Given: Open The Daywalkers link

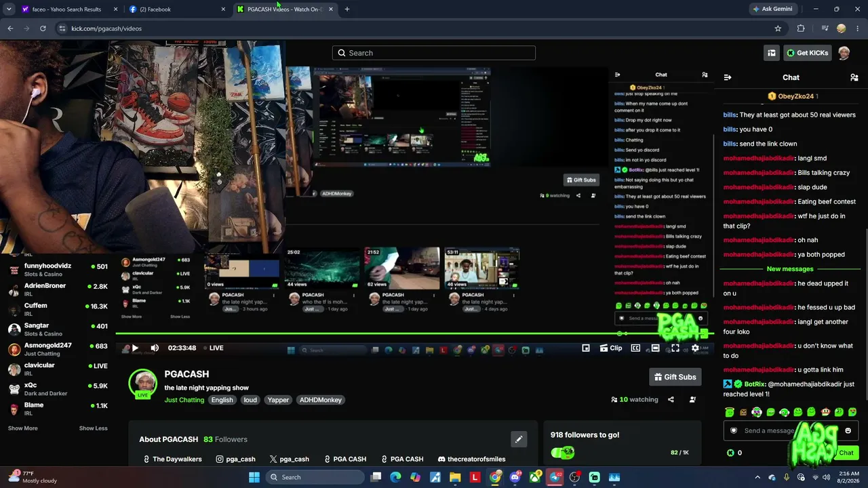Looking at the screenshot, I should pos(172,459).
